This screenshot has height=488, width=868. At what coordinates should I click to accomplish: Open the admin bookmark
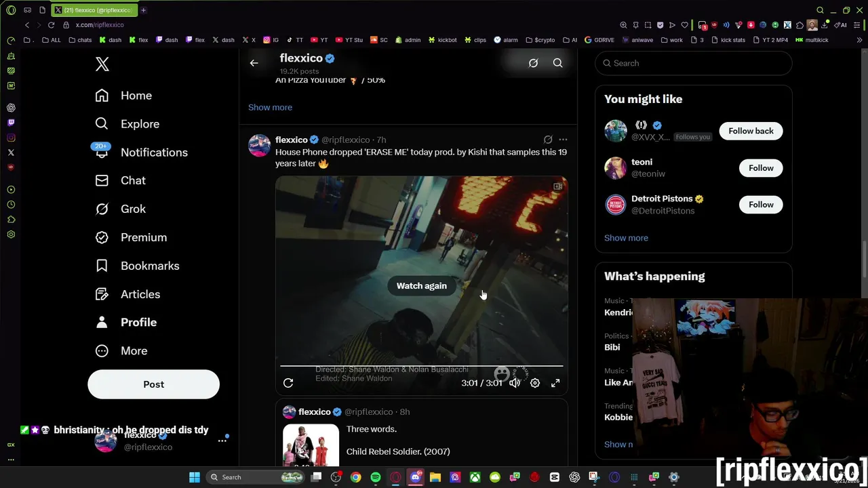click(408, 40)
